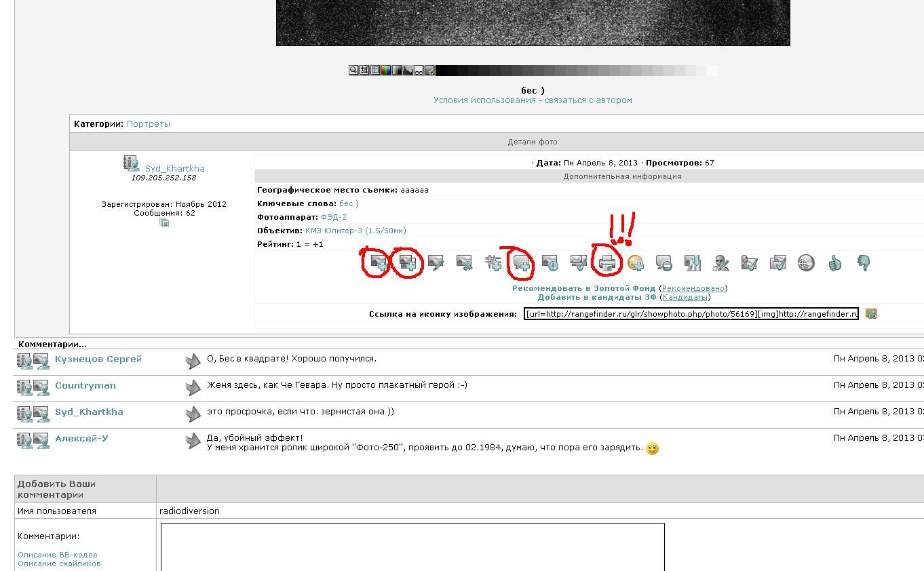Click the first add-photo icon with plus

(377, 263)
